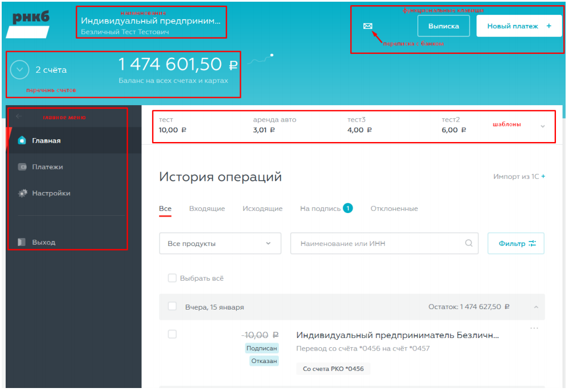Click the Выписка button
This screenshot has height=392, width=569.
pyautogui.click(x=444, y=26)
